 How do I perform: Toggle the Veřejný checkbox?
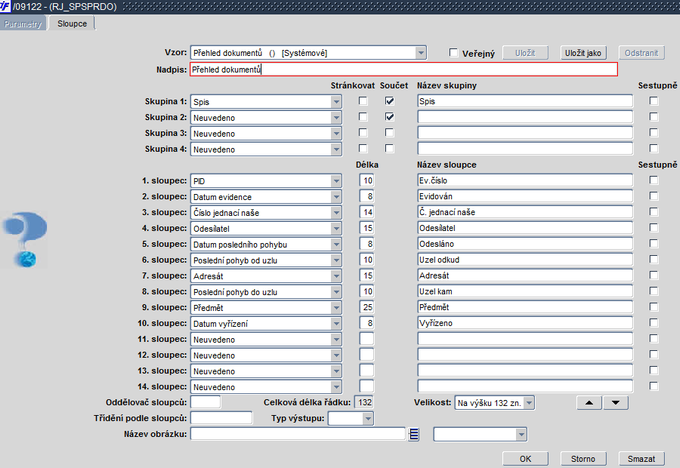453,52
